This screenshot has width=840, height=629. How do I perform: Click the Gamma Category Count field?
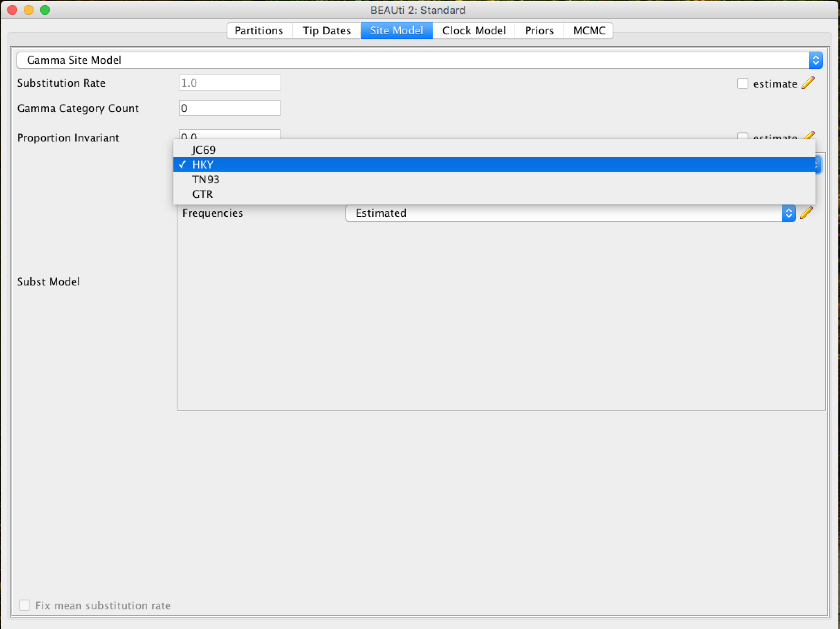tap(230, 108)
